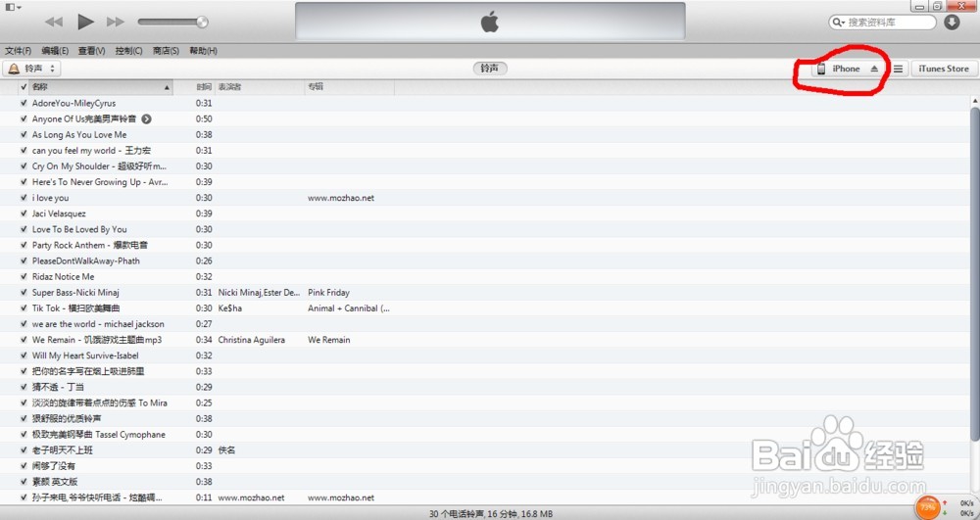Toggle the select-all checkbox in header
980x520 pixels.
point(24,87)
